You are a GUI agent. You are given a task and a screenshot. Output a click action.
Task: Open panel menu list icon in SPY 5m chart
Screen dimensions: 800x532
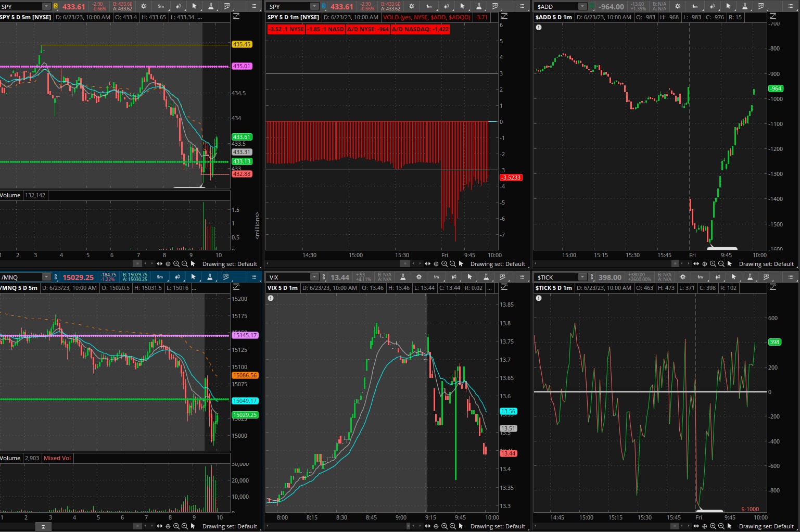[x=254, y=6]
